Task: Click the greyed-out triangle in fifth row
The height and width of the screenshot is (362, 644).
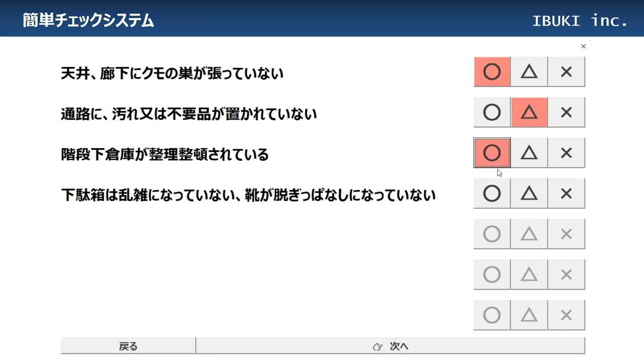Action: coord(529,234)
